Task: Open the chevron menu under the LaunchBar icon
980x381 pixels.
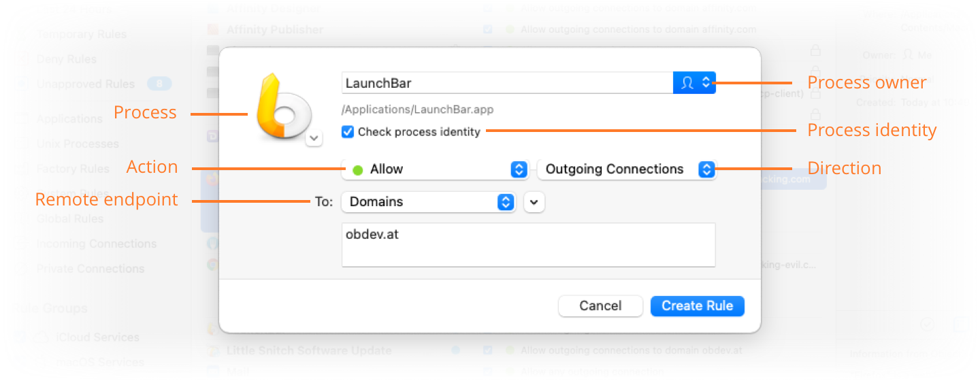Action: [314, 138]
